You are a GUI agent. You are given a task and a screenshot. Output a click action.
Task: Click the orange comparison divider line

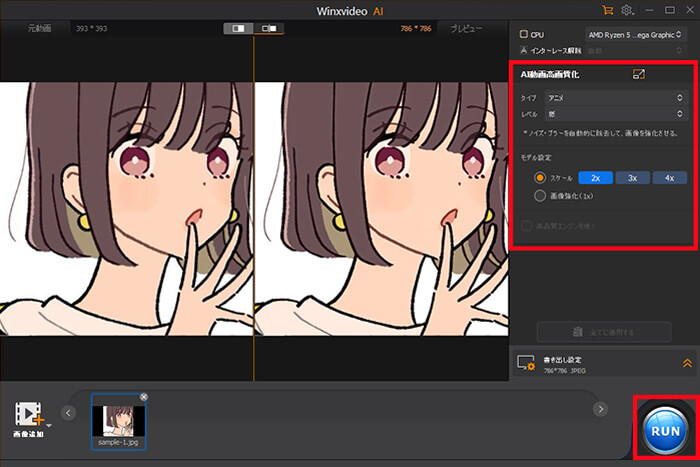coord(254,208)
